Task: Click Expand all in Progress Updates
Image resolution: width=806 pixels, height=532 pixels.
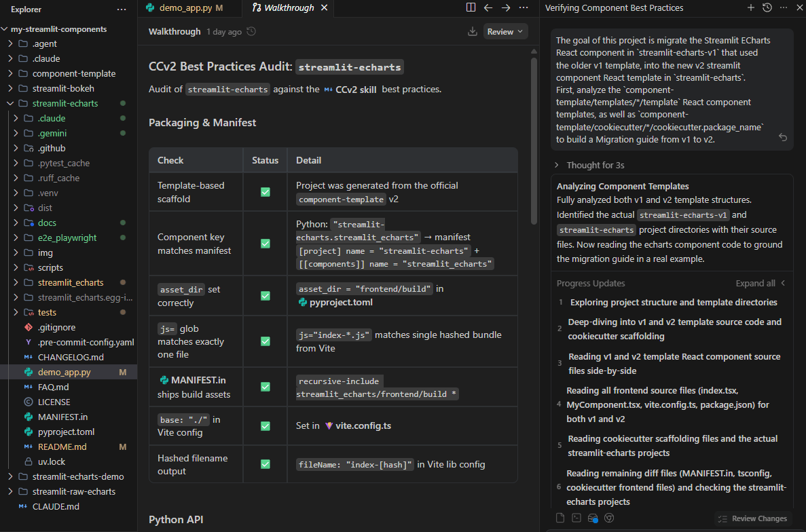Action: [x=755, y=283]
